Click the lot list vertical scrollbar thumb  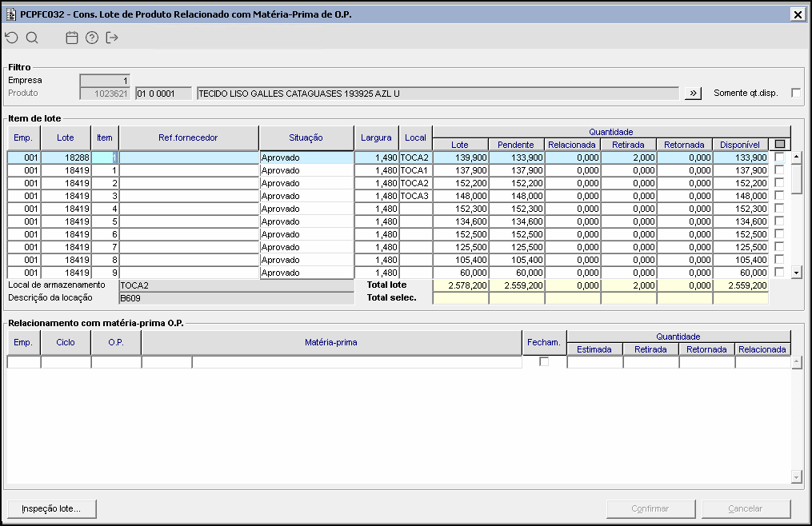796,179
